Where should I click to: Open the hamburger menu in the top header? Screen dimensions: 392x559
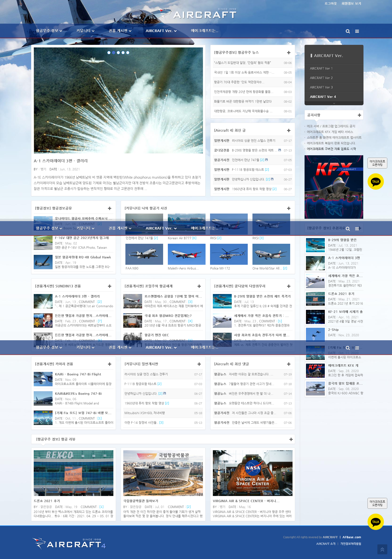tap(357, 31)
